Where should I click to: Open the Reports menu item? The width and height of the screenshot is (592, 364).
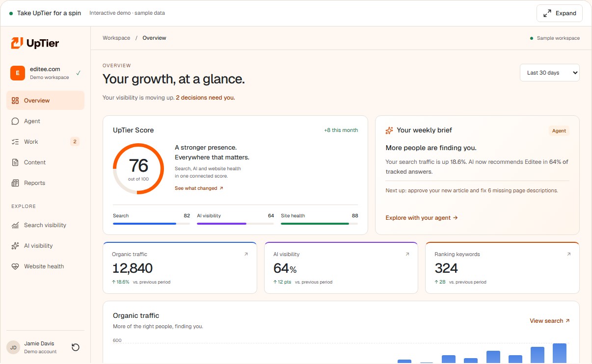45,183
